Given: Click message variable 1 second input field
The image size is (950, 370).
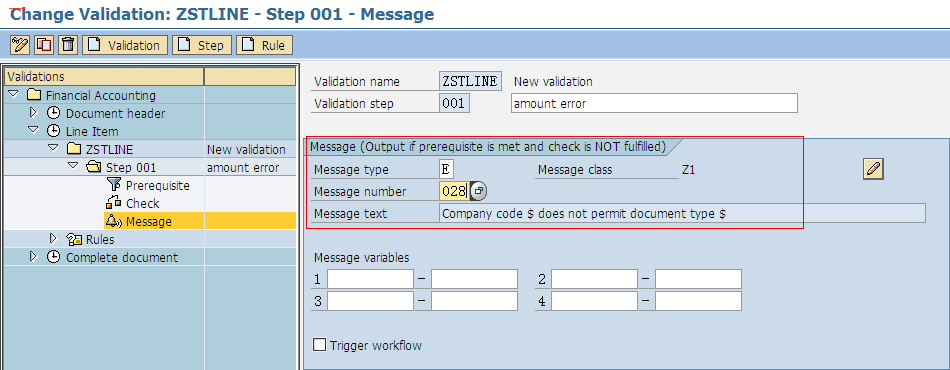Looking at the screenshot, I should pyautogui.click(x=474, y=279).
